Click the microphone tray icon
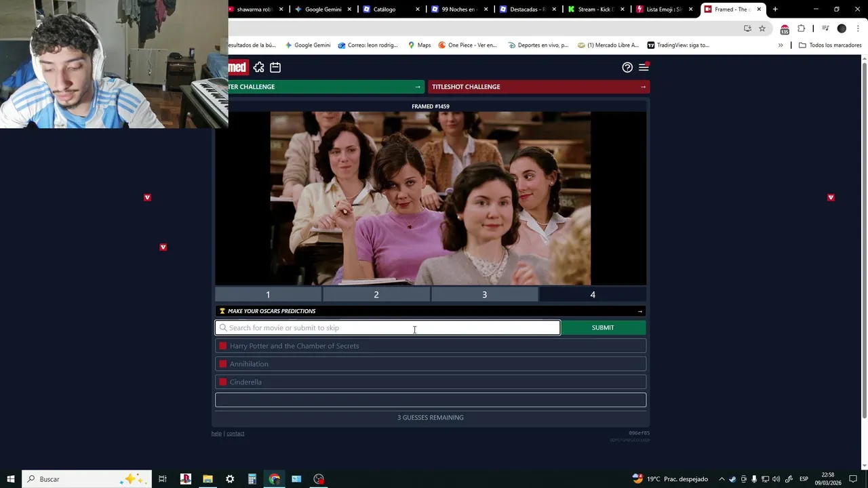The width and height of the screenshot is (868, 488). (754, 479)
